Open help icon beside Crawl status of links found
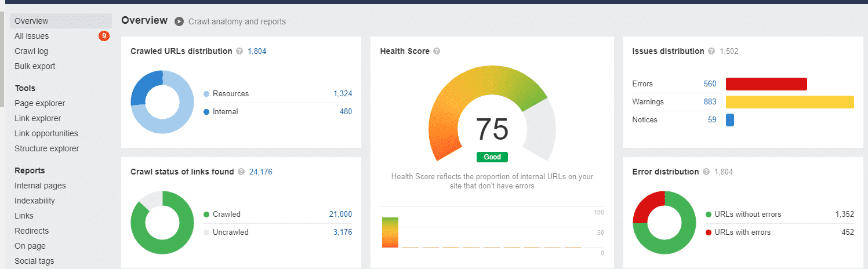This screenshot has width=868, height=269. coord(241,172)
